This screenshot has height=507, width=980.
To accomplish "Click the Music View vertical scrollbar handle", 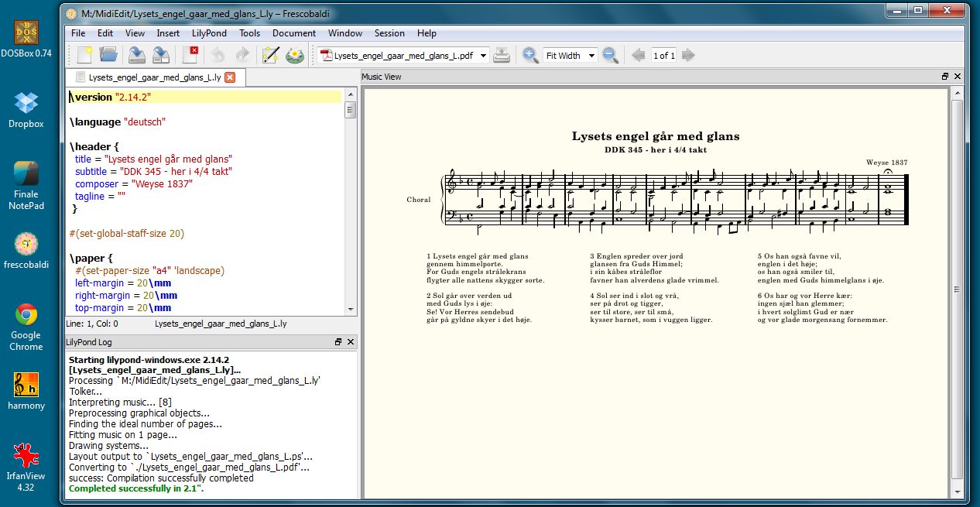I will point(957,288).
